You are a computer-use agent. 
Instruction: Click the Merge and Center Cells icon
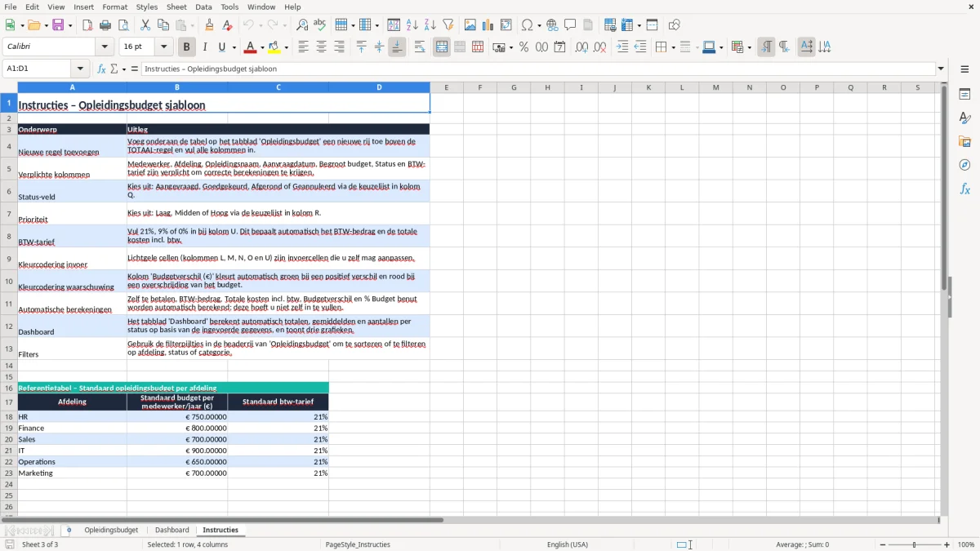pyautogui.click(x=442, y=47)
